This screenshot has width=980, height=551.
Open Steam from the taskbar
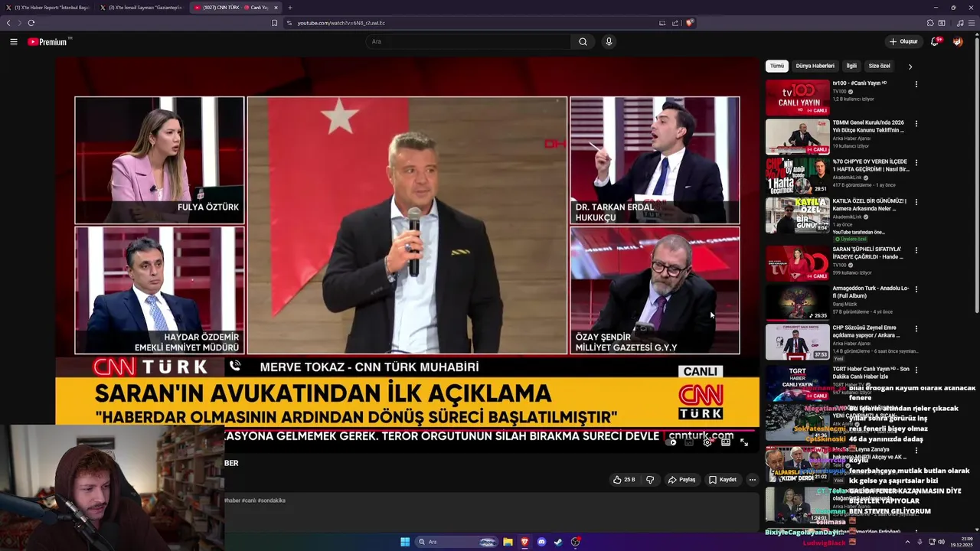(x=558, y=542)
